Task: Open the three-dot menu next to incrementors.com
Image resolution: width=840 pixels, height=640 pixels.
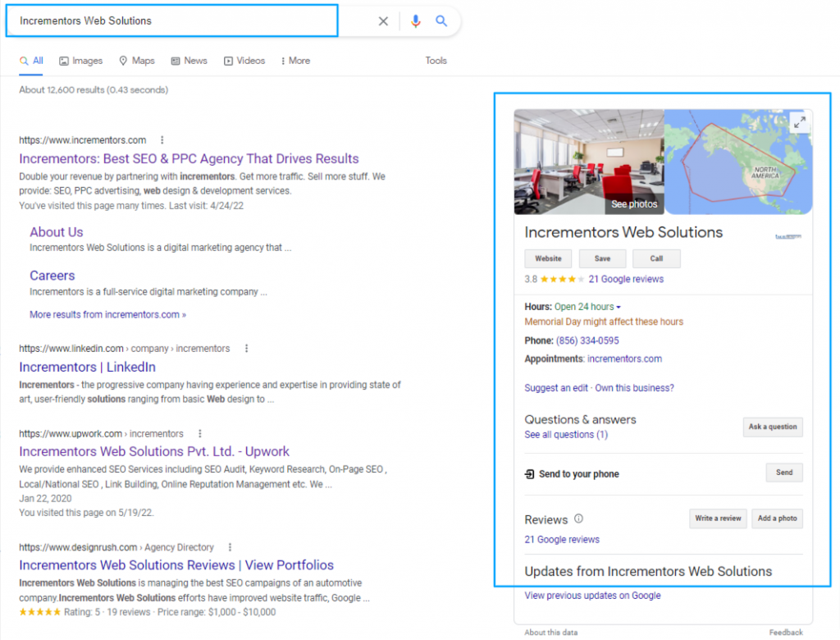Action: click(x=162, y=139)
